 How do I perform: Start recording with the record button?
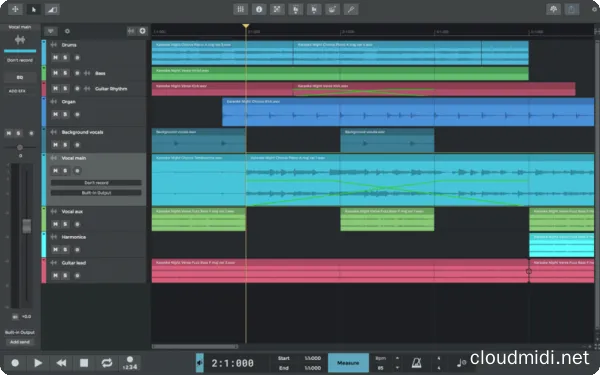click(15, 363)
